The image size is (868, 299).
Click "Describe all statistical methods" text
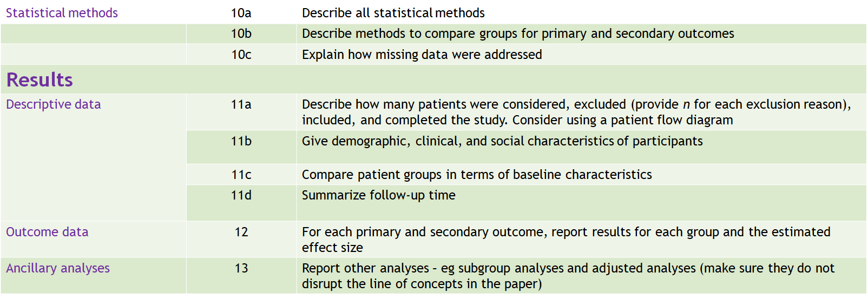[x=393, y=13]
